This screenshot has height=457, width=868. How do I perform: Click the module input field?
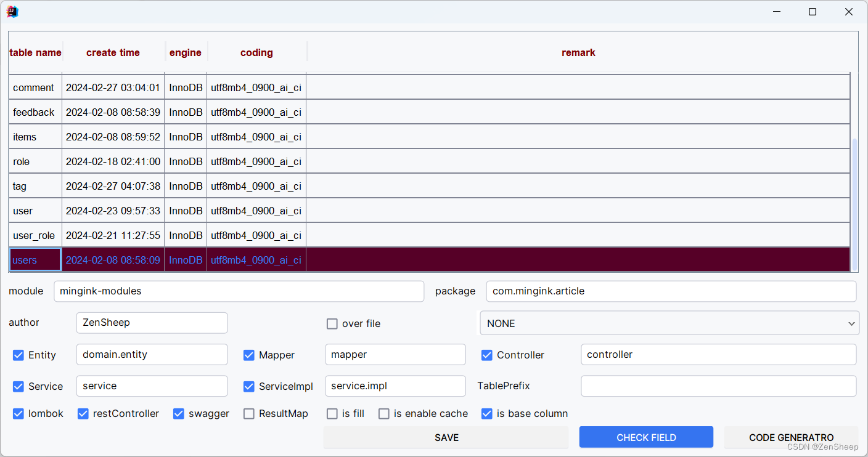(x=239, y=291)
